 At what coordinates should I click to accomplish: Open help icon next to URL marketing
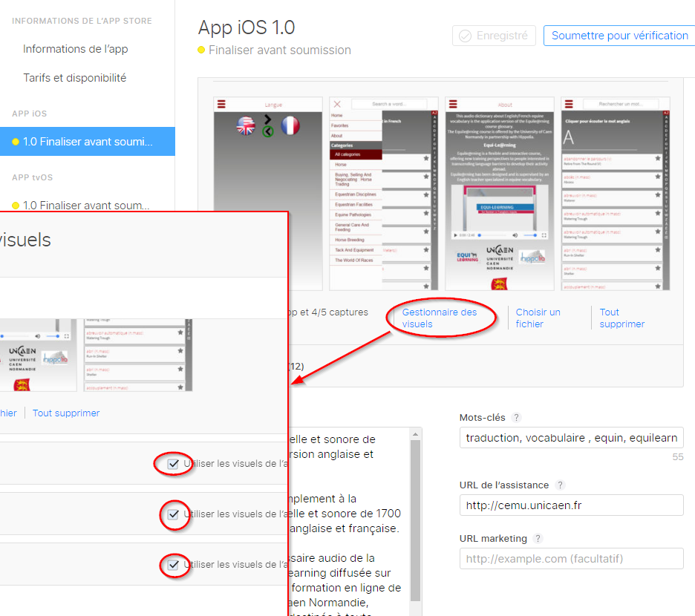click(538, 539)
